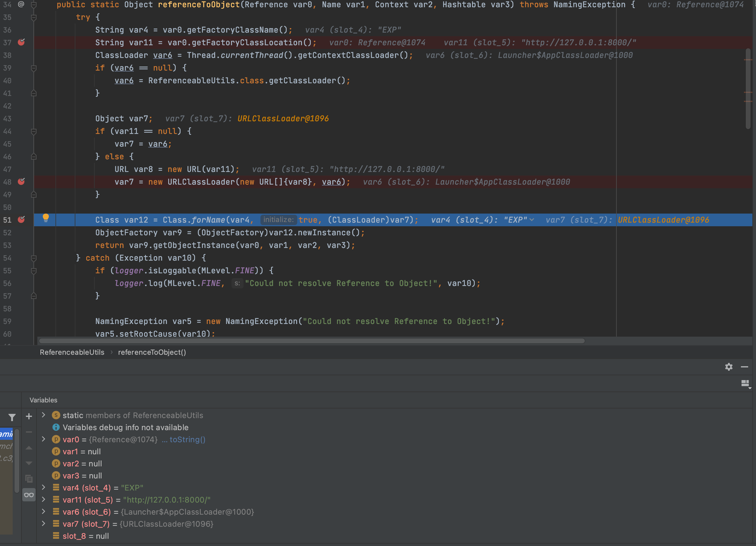Image resolution: width=756 pixels, height=546 pixels.
Task: Select the 'var3 = null' variable row
Action: [394, 476]
